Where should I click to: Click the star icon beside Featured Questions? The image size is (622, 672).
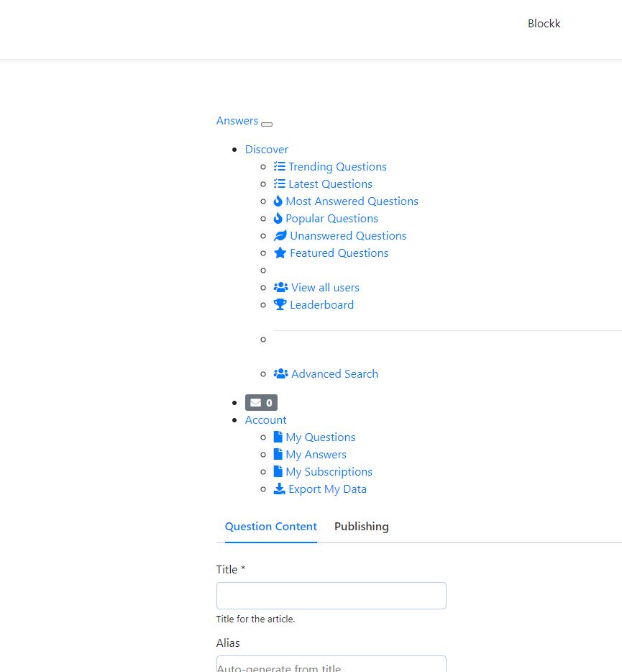[x=280, y=253]
